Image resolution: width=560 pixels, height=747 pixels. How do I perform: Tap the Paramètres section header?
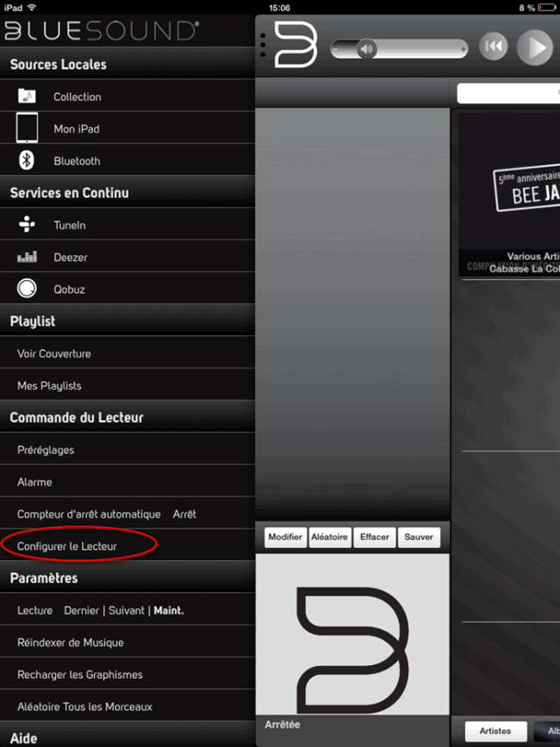tap(128, 577)
